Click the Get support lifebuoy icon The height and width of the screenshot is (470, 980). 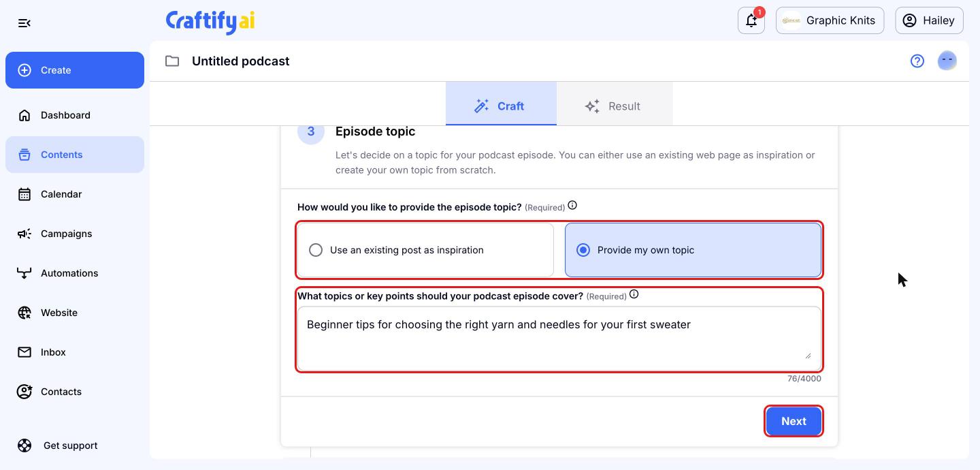click(24, 445)
